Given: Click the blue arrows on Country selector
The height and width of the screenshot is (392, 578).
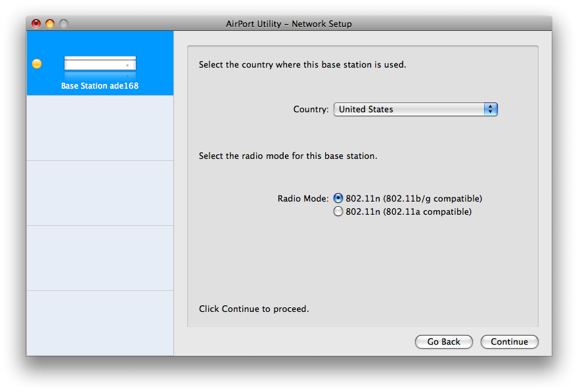Looking at the screenshot, I should 491,110.
